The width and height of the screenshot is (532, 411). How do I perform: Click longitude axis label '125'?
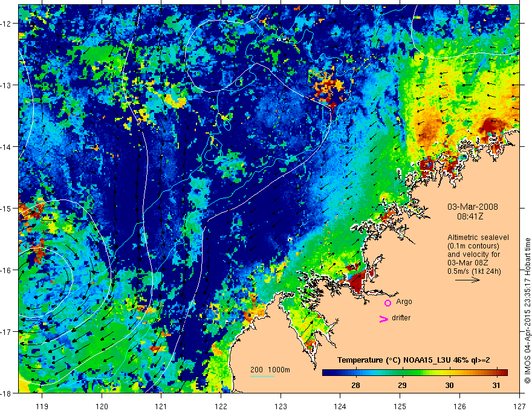click(x=400, y=406)
